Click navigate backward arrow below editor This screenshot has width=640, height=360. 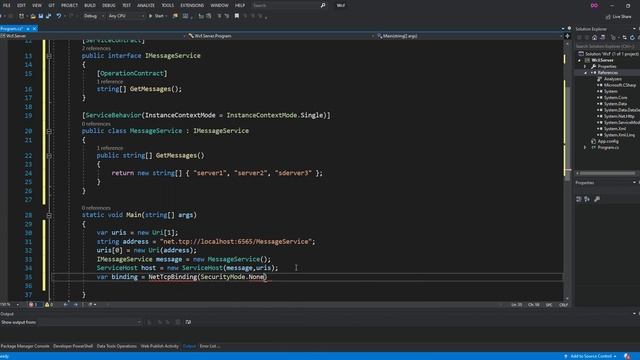(65, 304)
